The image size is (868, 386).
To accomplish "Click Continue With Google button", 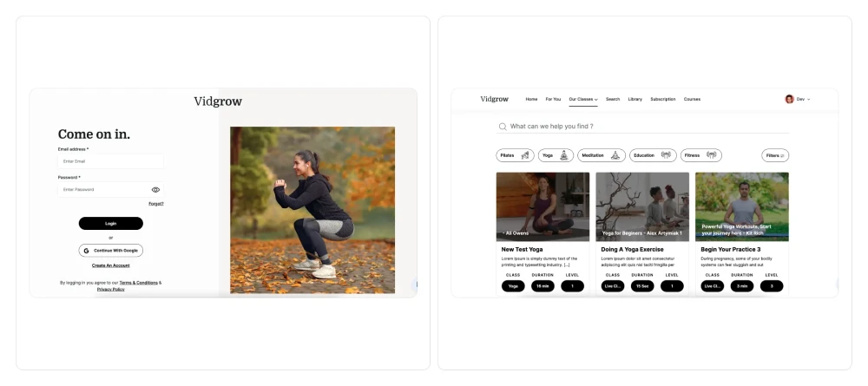I will tap(111, 251).
